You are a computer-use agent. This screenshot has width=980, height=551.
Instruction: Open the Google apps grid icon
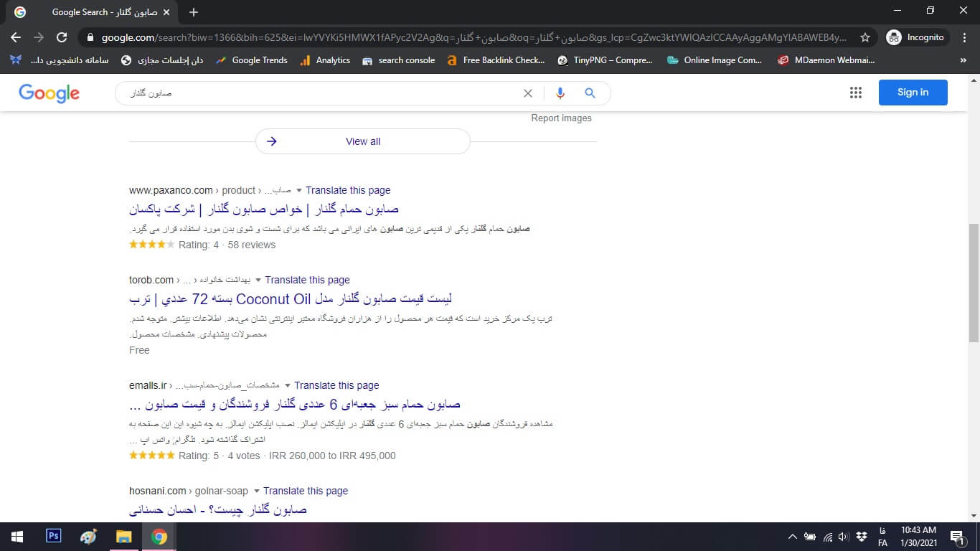[x=855, y=93]
